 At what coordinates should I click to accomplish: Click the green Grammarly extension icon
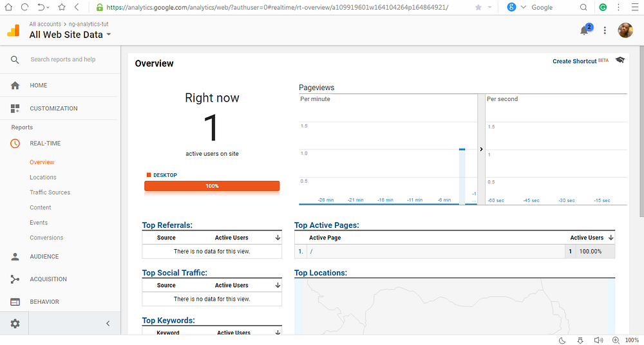tap(603, 7)
